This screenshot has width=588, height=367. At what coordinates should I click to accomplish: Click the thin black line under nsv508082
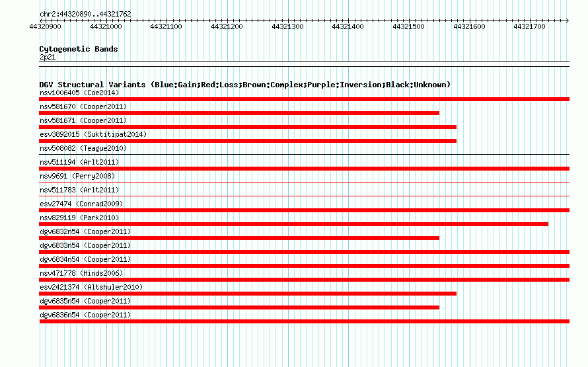click(304, 154)
